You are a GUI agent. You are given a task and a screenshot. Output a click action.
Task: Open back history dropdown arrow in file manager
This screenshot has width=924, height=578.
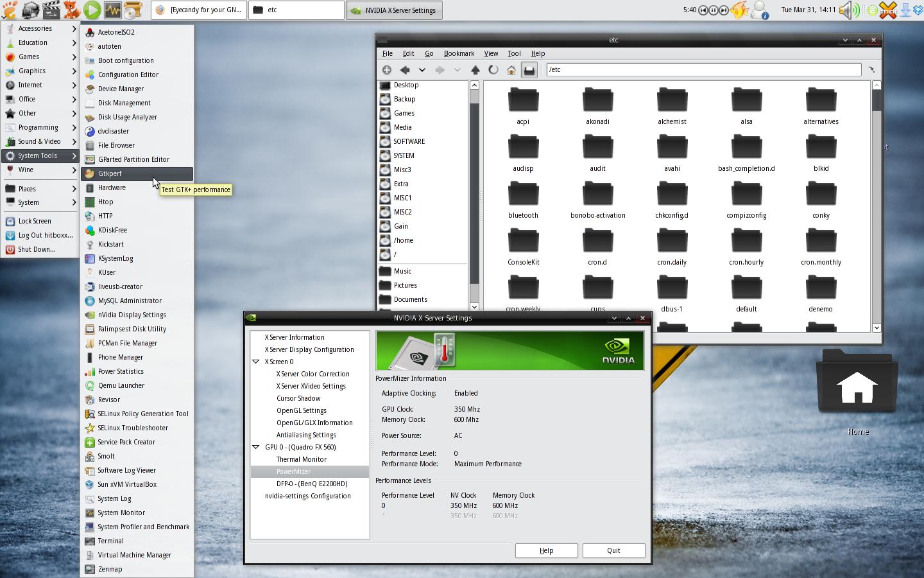click(x=422, y=70)
